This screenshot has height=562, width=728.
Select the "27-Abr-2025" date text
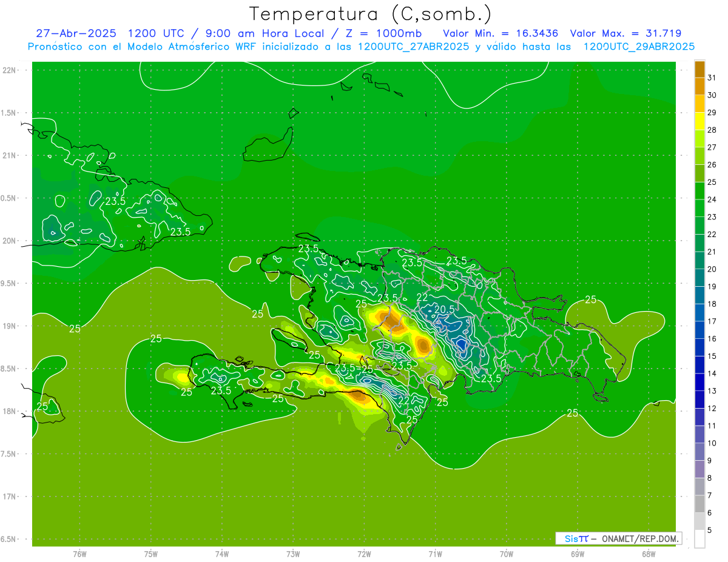[76, 33]
